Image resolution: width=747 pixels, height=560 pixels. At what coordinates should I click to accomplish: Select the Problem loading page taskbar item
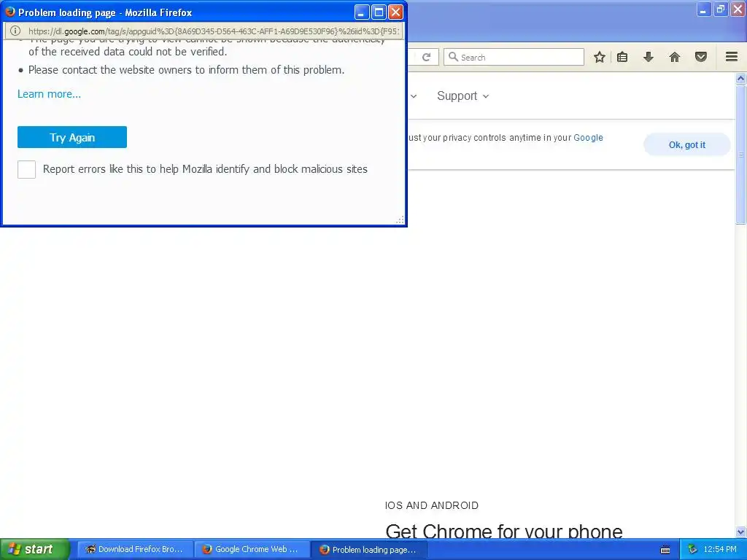point(369,550)
